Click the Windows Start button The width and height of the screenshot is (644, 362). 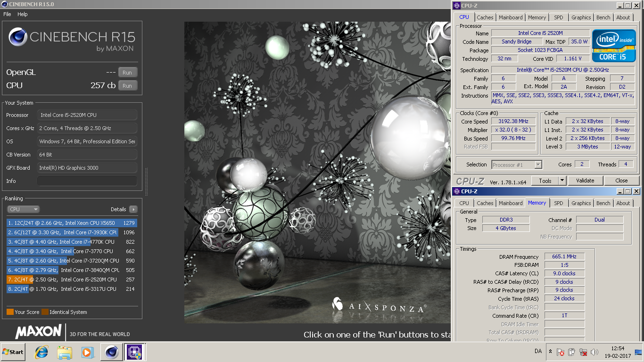tap(13, 352)
